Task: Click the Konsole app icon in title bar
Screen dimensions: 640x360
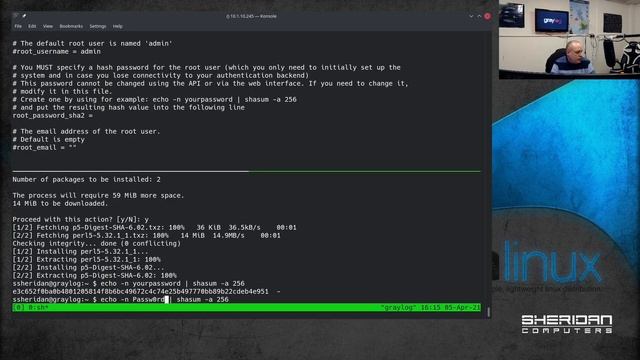Action: 16,16
